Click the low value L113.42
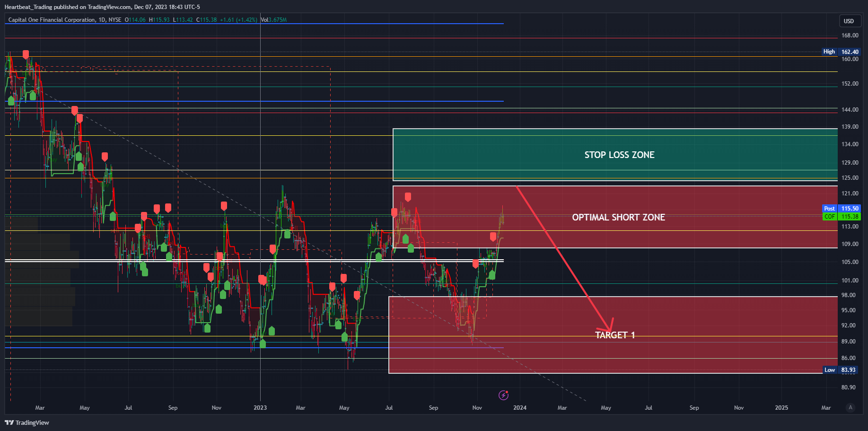The height and width of the screenshot is (431, 868). point(183,20)
